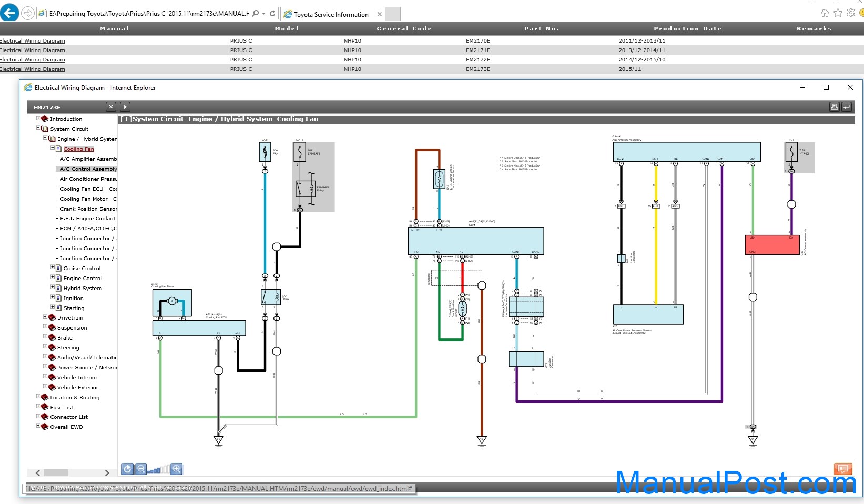Expand the Ignition node
The height and width of the screenshot is (504, 864).
click(x=53, y=297)
